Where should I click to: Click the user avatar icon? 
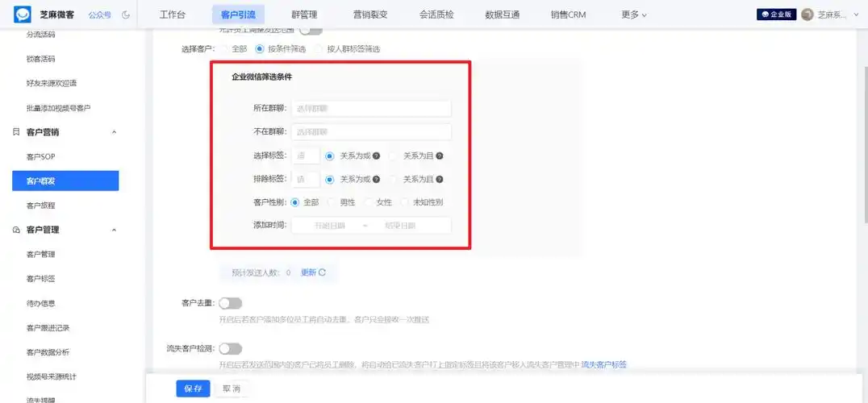pos(807,15)
